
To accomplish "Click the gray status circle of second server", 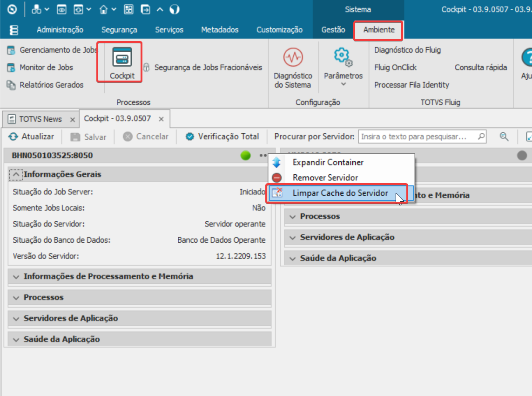I will tap(522, 156).
